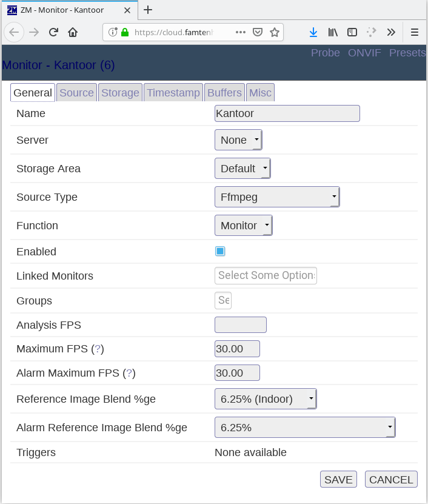This screenshot has height=504, width=428.
Task: Bookmark this page with the star icon
Action: tap(275, 32)
